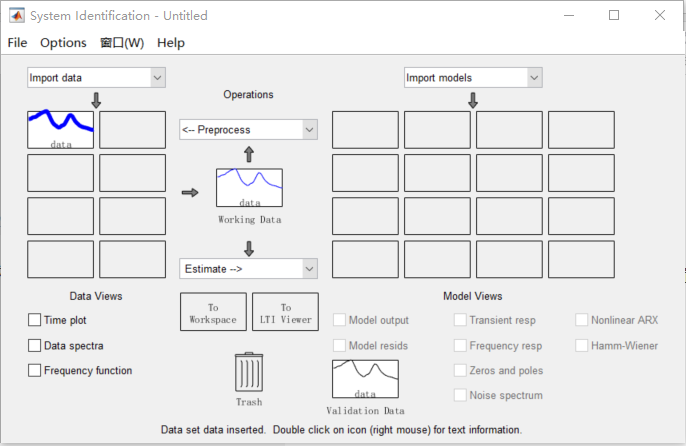The image size is (686, 446).
Task: Open the Options menu
Action: (x=63, y=42)
